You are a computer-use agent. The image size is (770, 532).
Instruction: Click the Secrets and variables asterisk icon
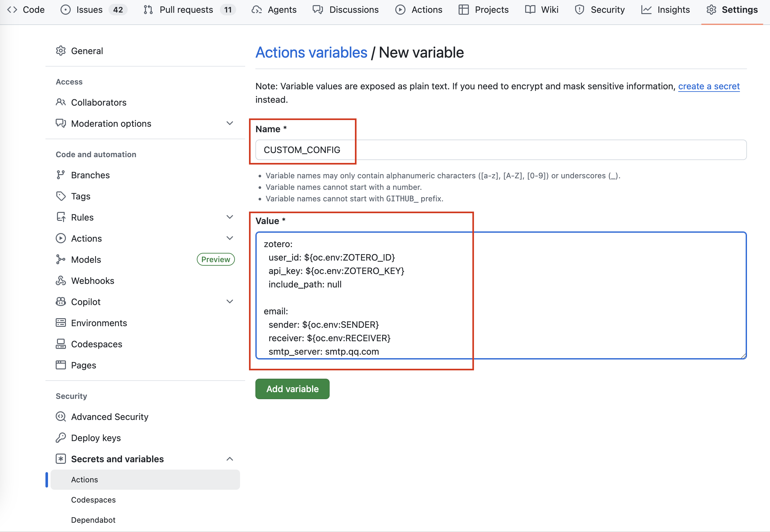[60, 459]
